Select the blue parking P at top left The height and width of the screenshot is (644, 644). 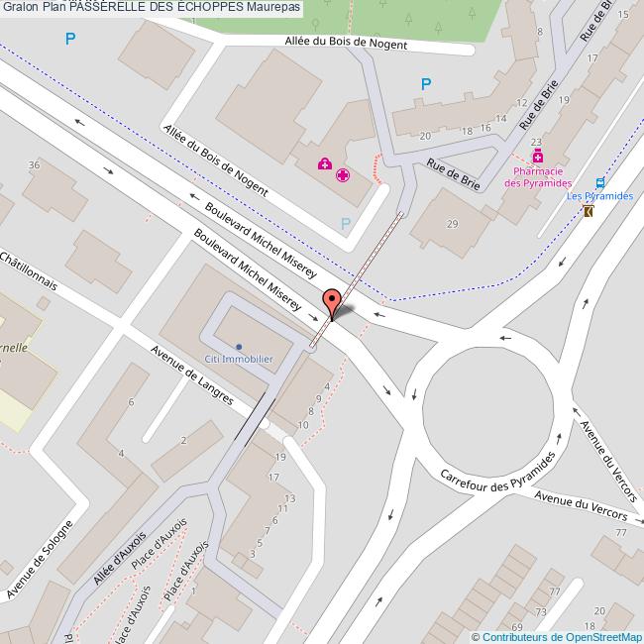70,39
